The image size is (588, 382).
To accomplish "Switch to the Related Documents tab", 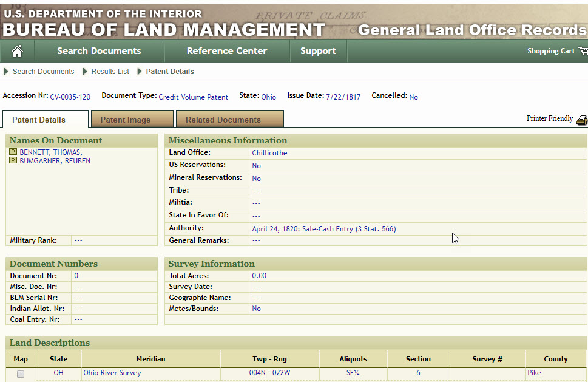I will (230, 119).
